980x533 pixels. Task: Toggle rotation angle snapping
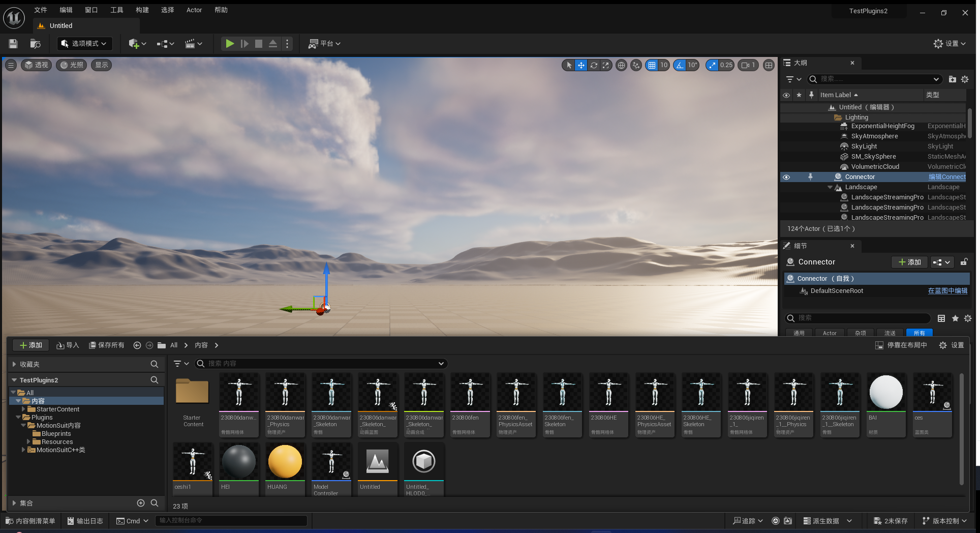[x=680, y=65]
